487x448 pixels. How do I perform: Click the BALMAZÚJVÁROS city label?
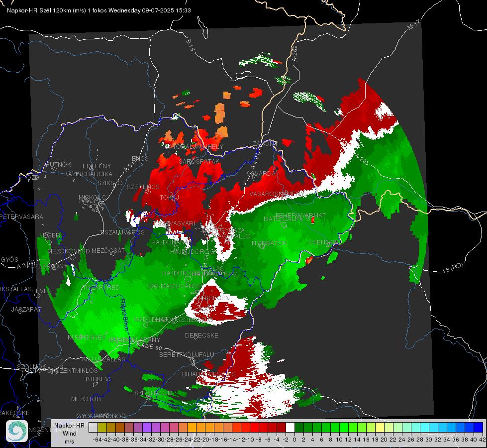click(176, 286)
